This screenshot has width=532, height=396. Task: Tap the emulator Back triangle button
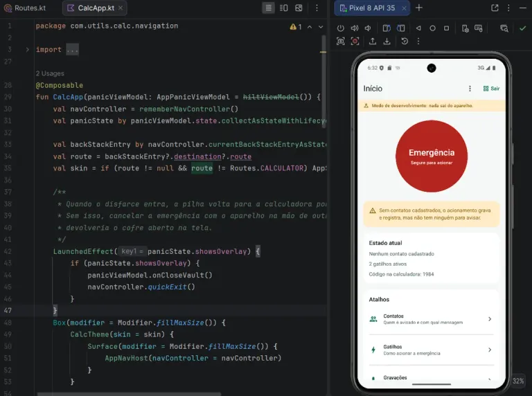point(418,28)
